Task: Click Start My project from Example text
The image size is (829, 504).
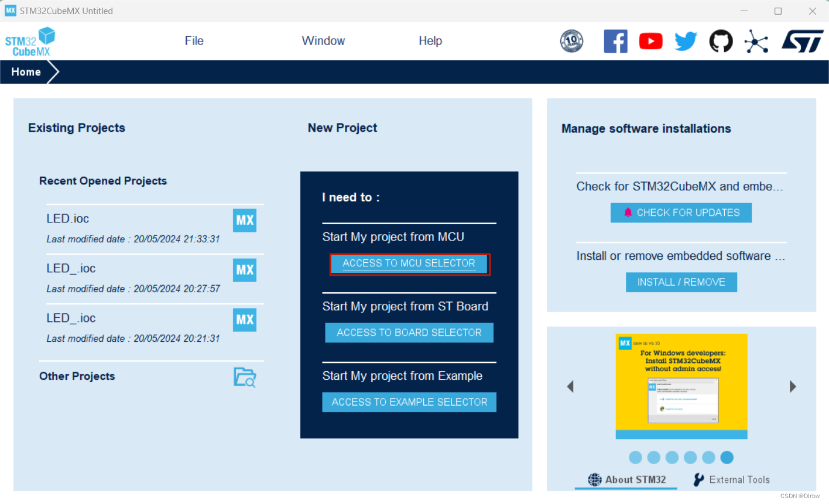Action: pyautogui.click(x=402, y=376)
